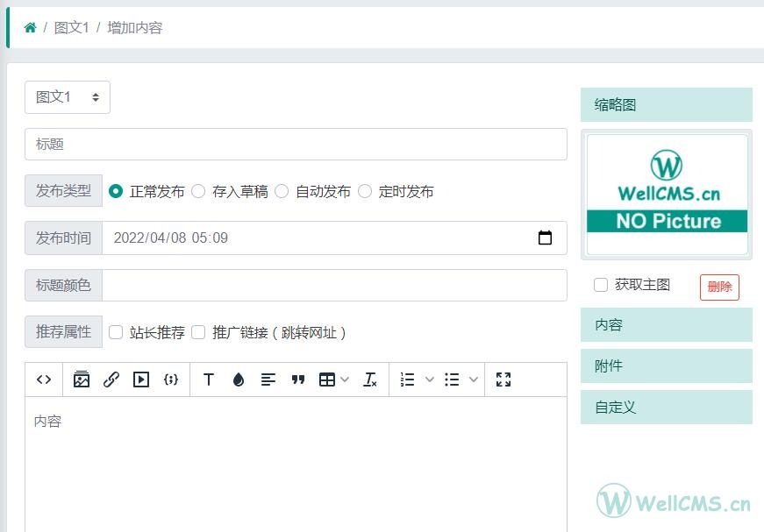The height and width of the screenshot is (532, 764).
Task: Check the 获取主图 checkbox
Action: pyautogui.click(x=601, y=285)
